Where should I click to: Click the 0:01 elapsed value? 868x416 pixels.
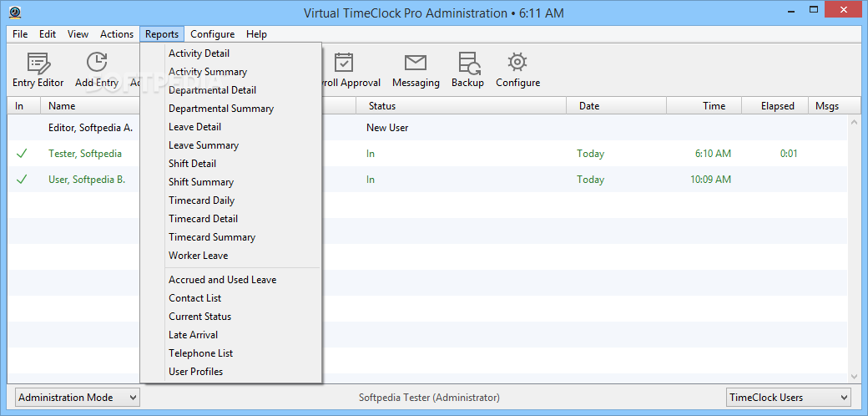tap(788, 154)
